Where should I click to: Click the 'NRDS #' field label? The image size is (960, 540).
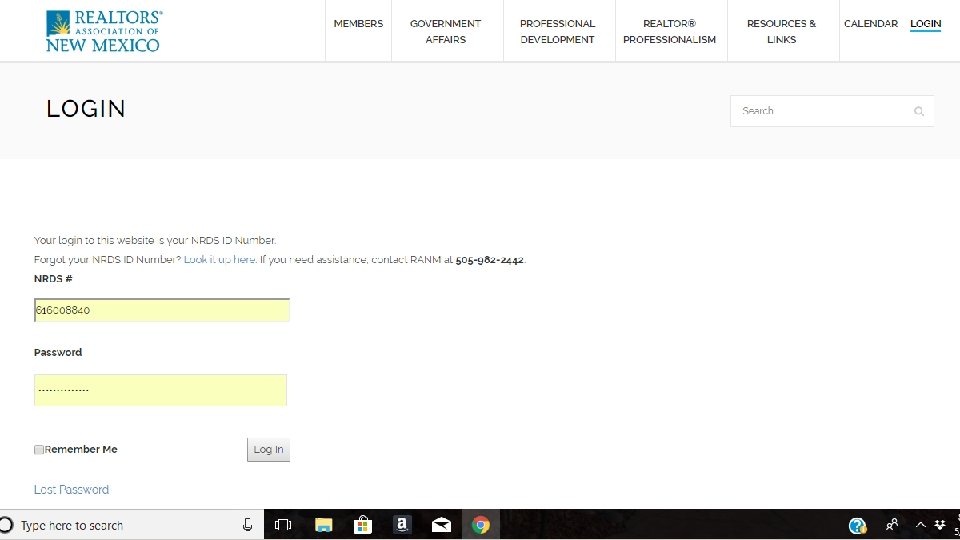click(53, 279)
